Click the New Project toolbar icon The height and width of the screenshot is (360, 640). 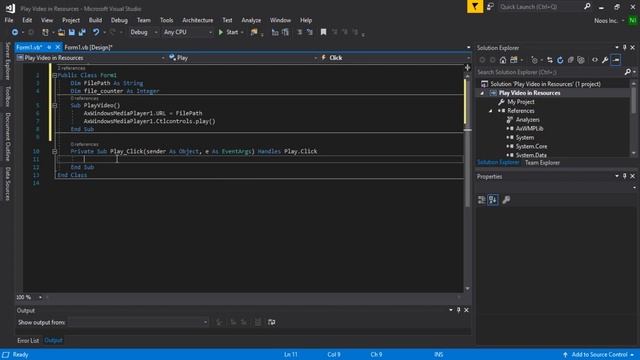pos(45,32)
